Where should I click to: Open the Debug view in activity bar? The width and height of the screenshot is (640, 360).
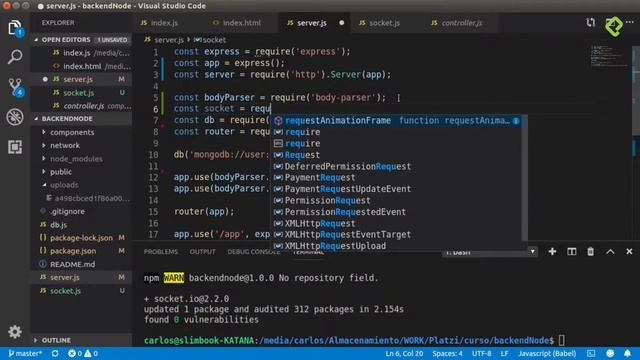click(15, 117)
